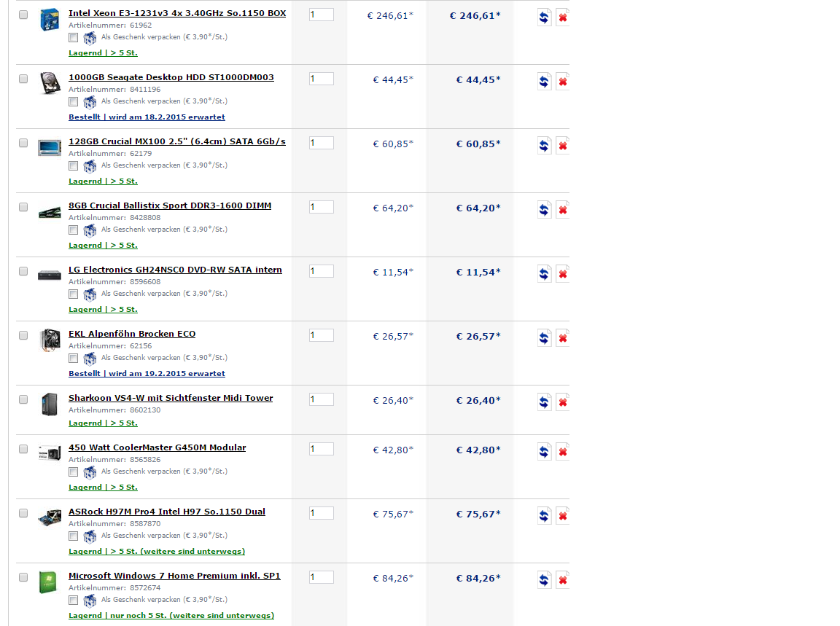
Task: Remove LG Electronics DVD-RW from cart
Action: [x=562, y=274]
